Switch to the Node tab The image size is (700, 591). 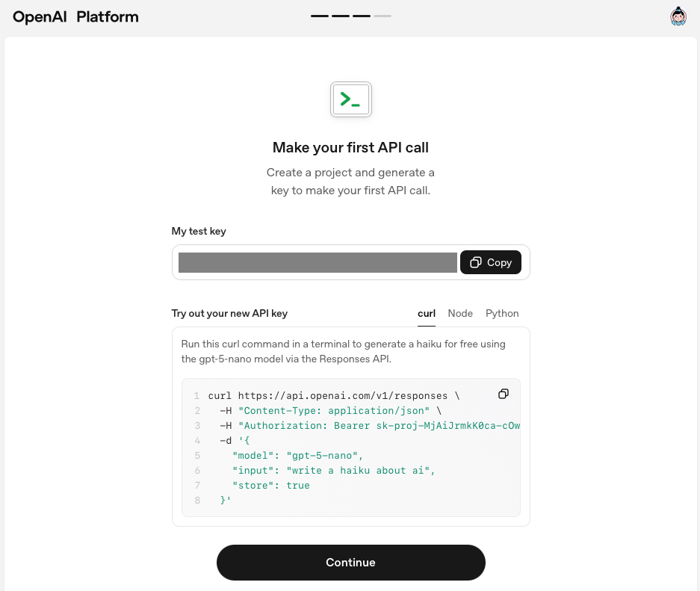(x=460, y=313)
